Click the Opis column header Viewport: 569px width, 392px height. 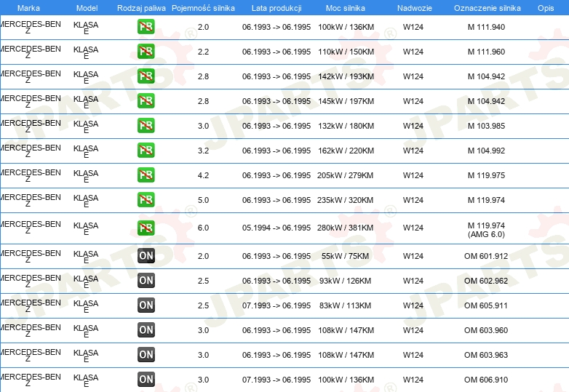(x=546, y=8)
